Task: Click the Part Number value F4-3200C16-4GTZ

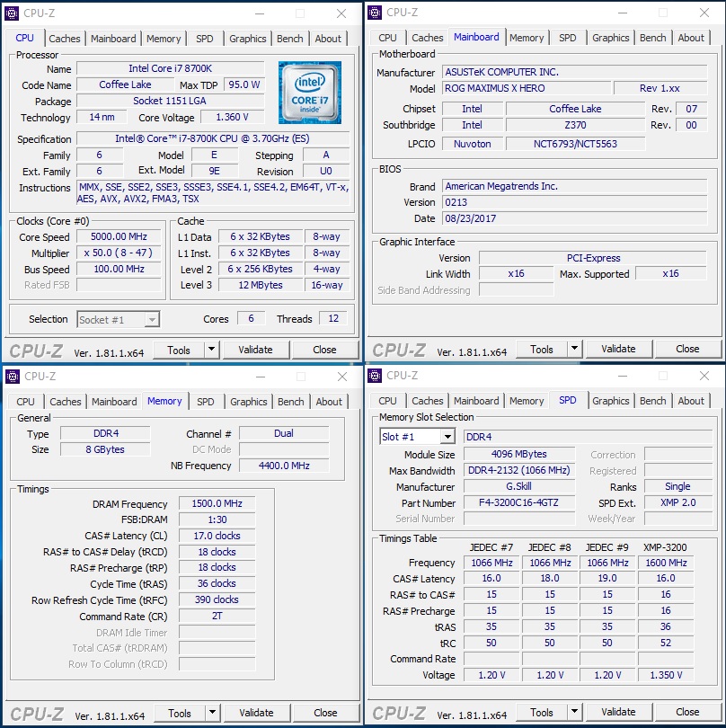Action: pyautogui.click(x=519, y=502)
